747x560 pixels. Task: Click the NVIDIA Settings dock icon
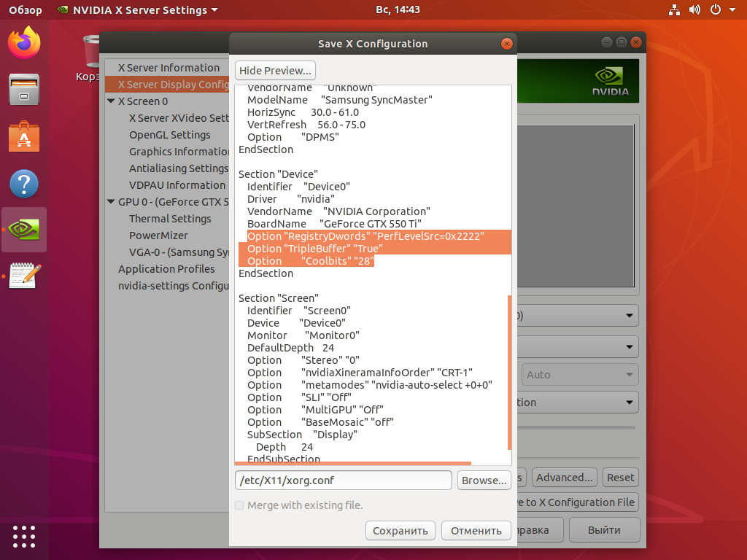(x=24, y=230)
